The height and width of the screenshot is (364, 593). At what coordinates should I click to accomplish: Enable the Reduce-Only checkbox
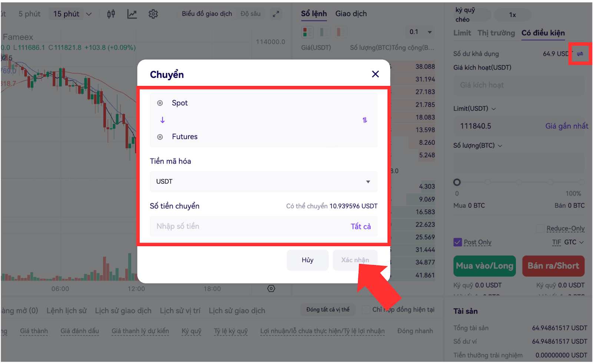[540, 228]
